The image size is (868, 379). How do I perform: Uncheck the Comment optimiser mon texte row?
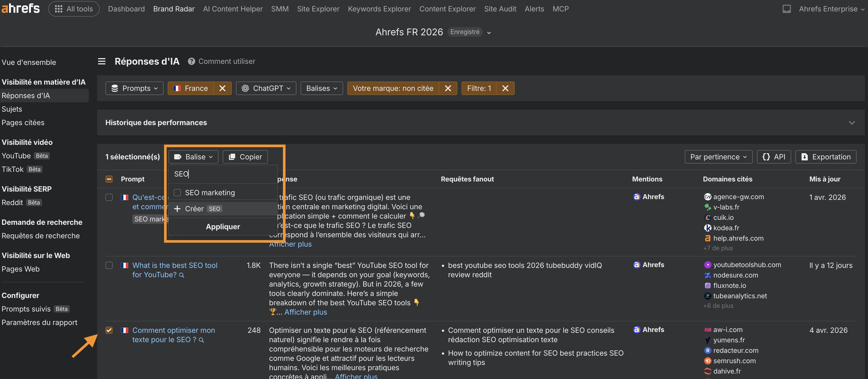[x=109, y=330]
